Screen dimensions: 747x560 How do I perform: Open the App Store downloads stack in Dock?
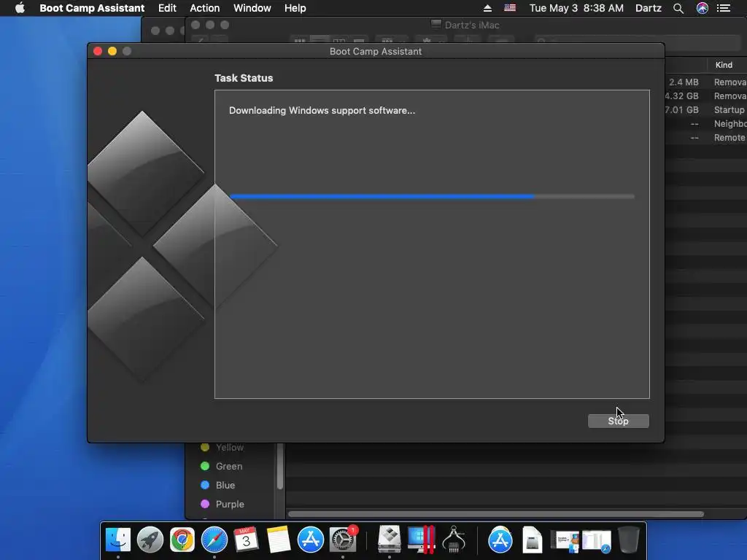pyautogui.click(x=500, y=540)
